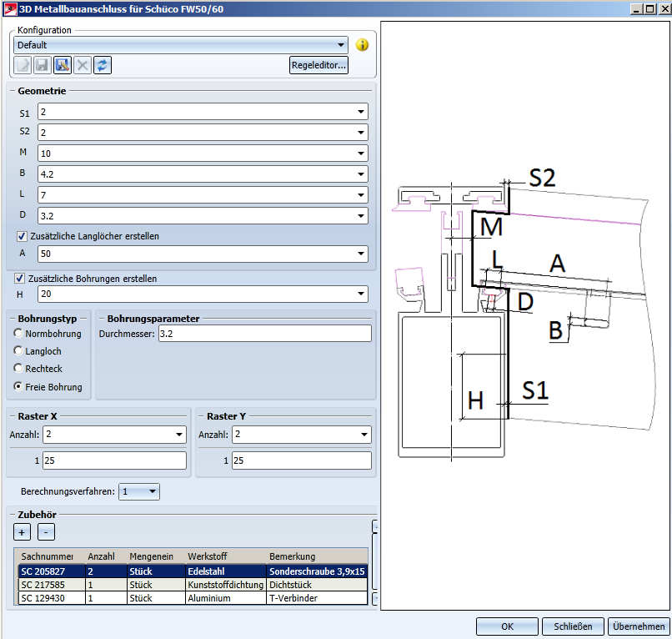Click the save configuration floppy icon
Viewport: 672px width, 639px height.
click(x=43, y=65)
